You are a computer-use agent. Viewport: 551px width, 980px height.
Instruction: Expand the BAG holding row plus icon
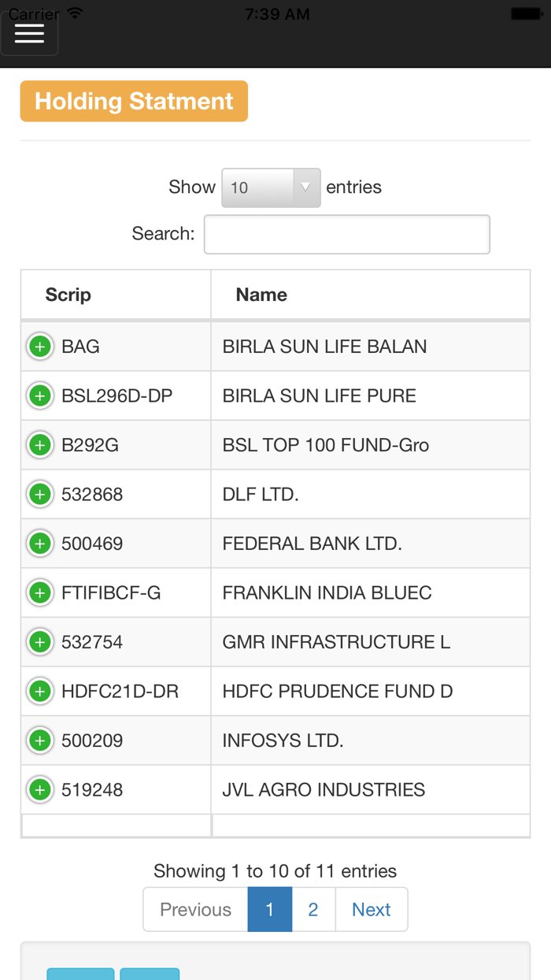[39, 346]
